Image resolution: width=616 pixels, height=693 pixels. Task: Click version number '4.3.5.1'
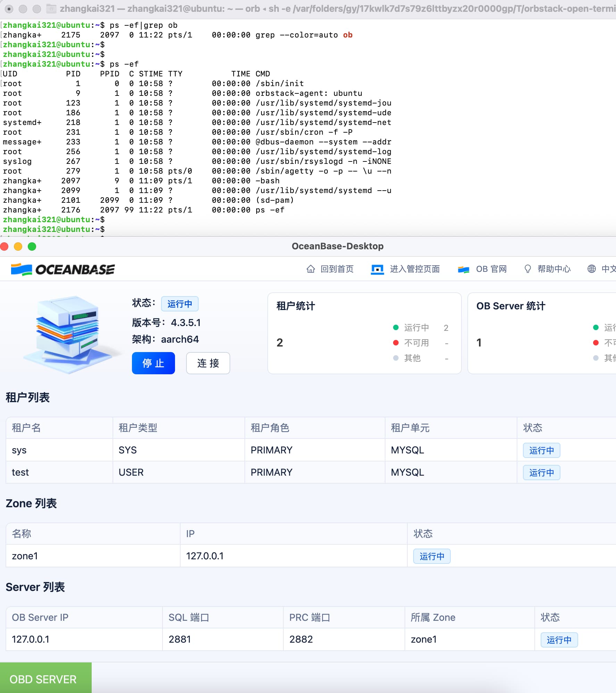186,323
